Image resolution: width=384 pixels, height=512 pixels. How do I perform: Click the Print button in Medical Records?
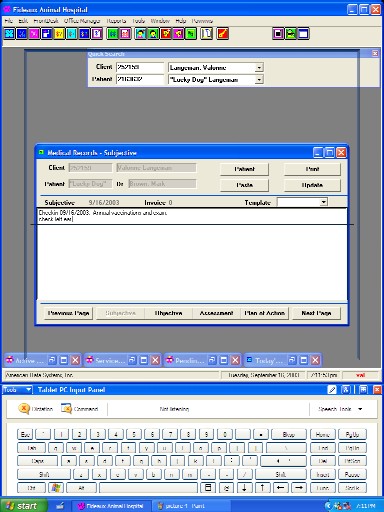312,169
